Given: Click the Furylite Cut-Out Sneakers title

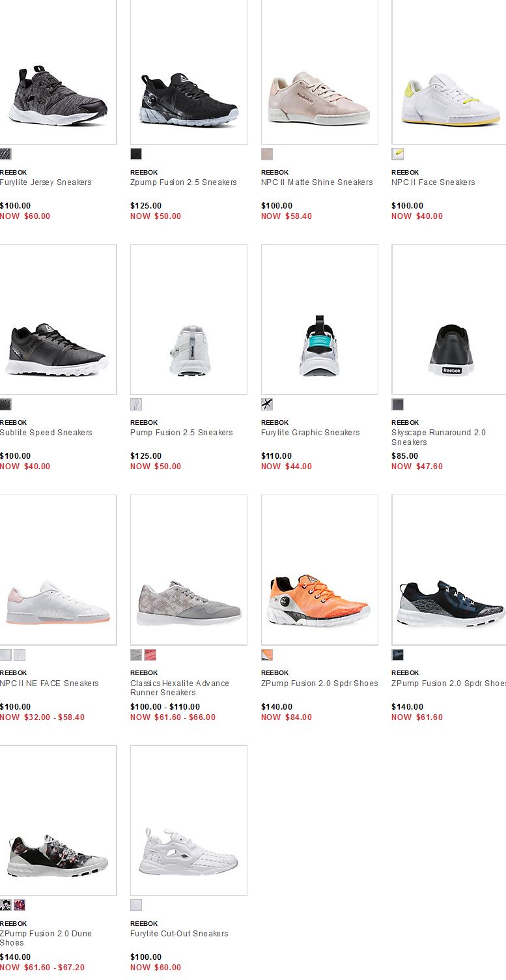Looking at the screenshot, I should click(x=179, y=934).
